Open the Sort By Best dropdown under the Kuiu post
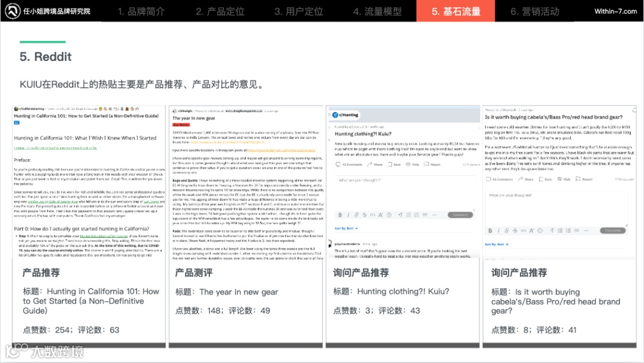The image size is (644, 363). click(x=345, y=228)
